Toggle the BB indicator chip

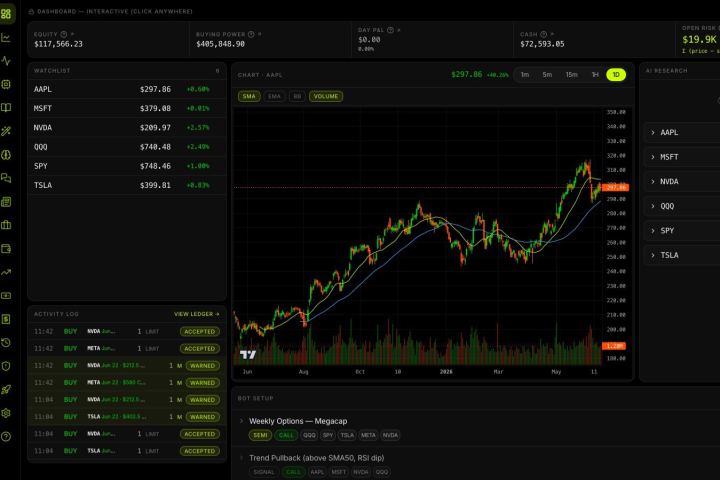click(x=297, y=96)
